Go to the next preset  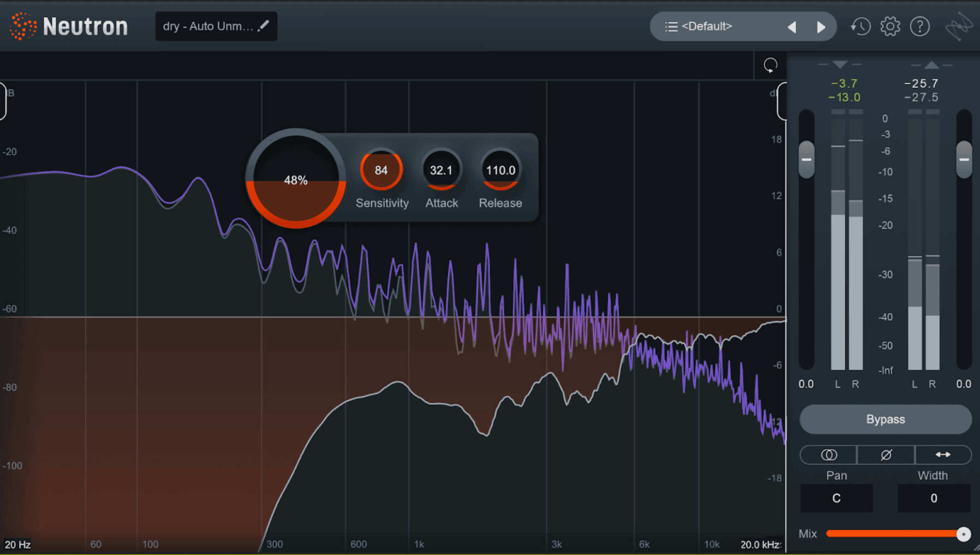tap(821, 27)
